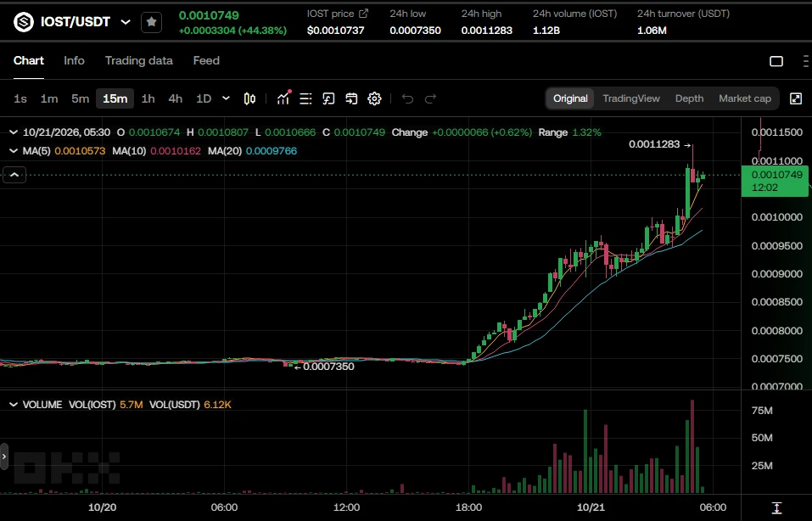Open the Feed tab
The width and height of the screenshot is (812, 521).
coord(206,60)
